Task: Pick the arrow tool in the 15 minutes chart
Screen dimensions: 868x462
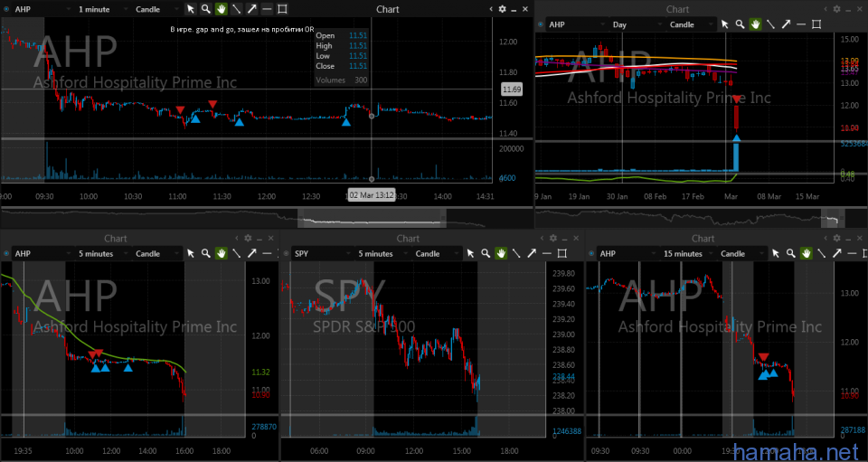Action: pos(837,253)
